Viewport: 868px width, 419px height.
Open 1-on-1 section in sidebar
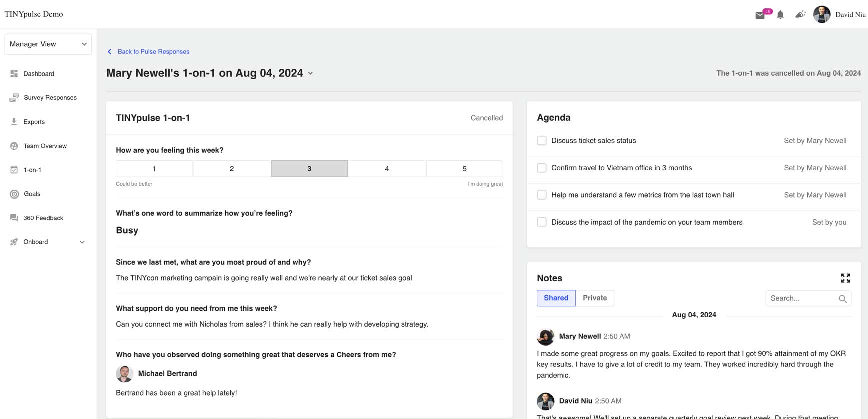point(32,170)
